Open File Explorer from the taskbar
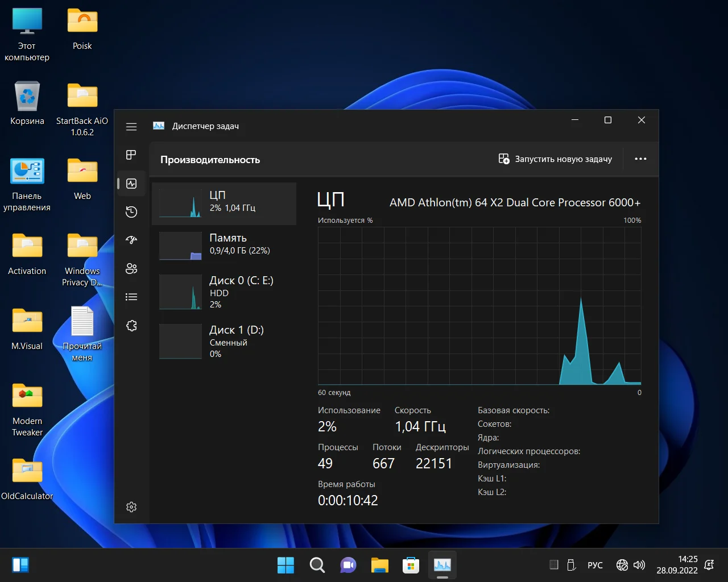This screenshot has height=582, width=728. [379, 565]
